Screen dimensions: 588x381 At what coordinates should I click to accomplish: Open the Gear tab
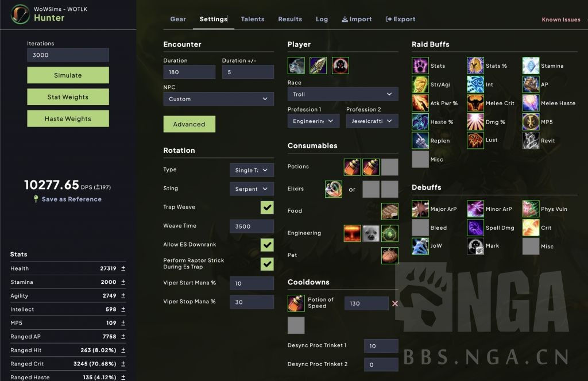pyautogui.click(x=178, y=19)
